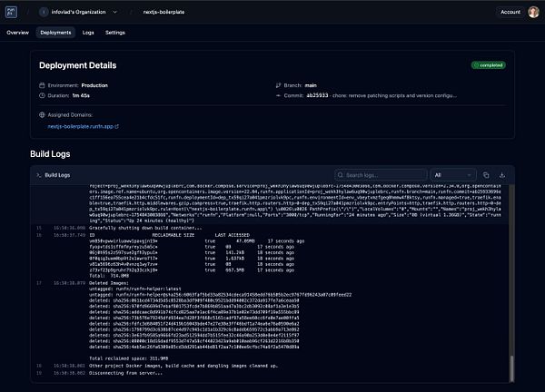Click the Branch git icon

click(278, 85)
